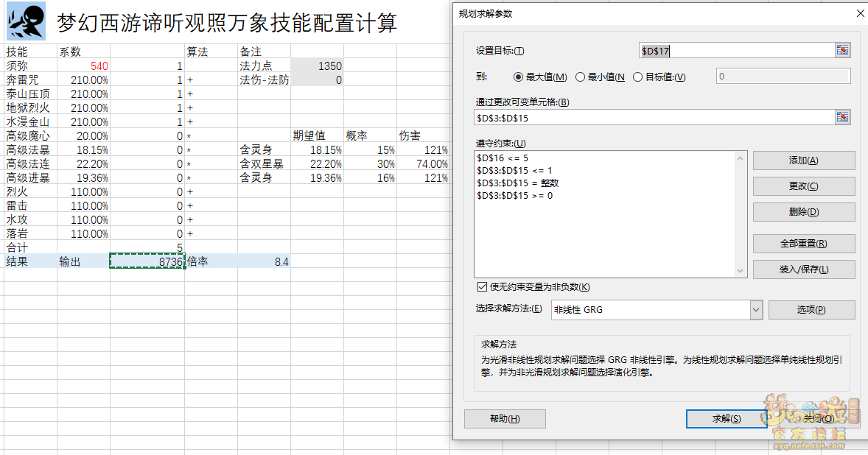Click the 添加(A) button

[x=804, y=161]
